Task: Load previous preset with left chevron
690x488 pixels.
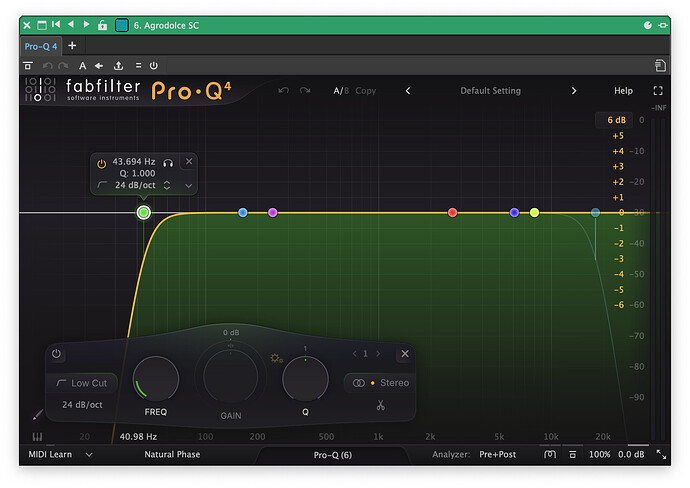Action: (x=408, y=91)
